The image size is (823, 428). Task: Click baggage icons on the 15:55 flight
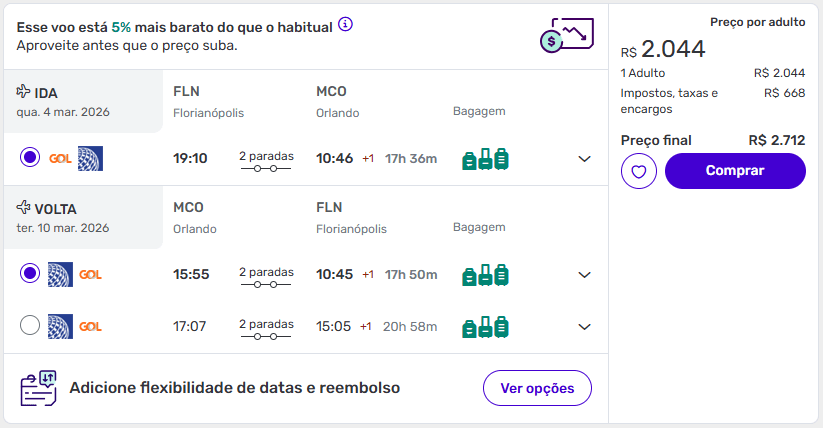(485, 274)
